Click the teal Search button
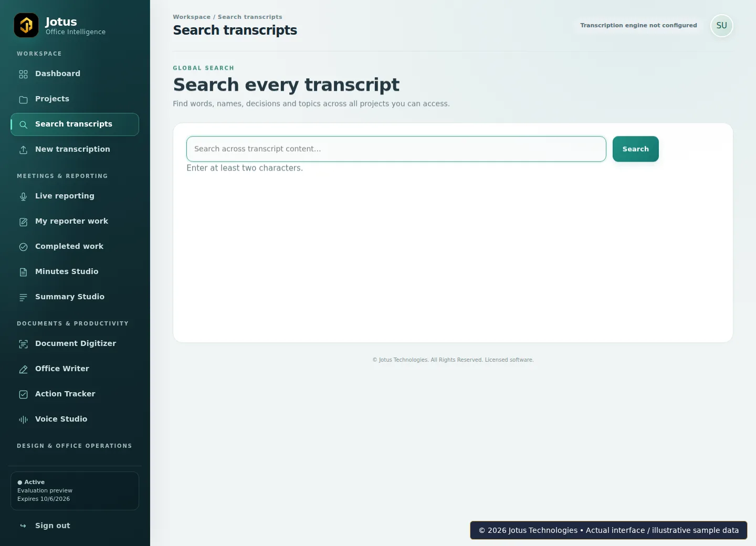The width and height of the screenshot is (756, 546). [x=635, y=149]
